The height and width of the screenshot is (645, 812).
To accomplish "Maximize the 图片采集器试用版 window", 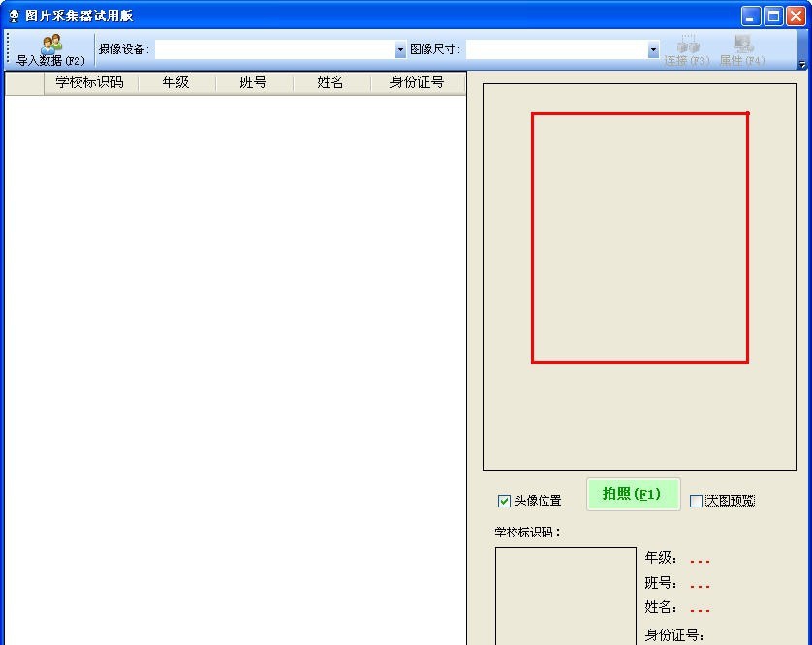I will coord(773,16).
